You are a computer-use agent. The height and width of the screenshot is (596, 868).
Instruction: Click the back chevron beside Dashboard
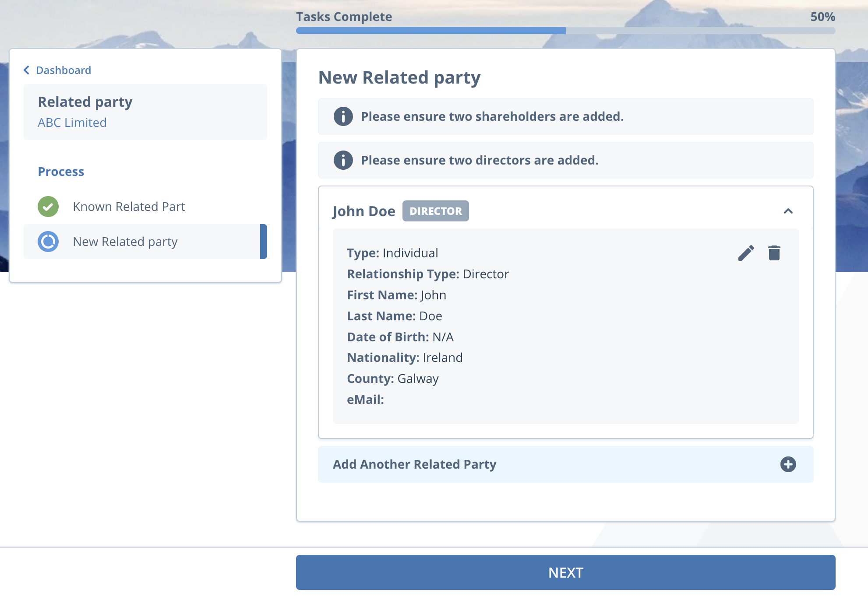[x=27, y=70]
